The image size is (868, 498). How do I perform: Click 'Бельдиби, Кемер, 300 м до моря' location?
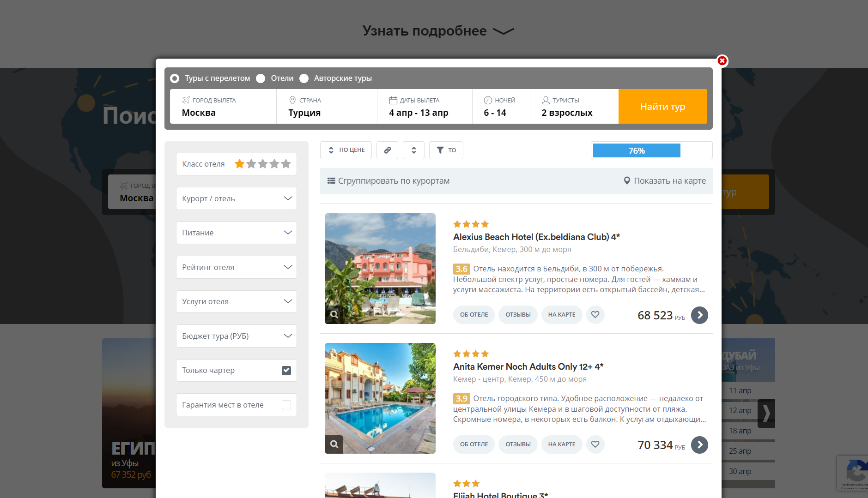[x=512, y=249]
